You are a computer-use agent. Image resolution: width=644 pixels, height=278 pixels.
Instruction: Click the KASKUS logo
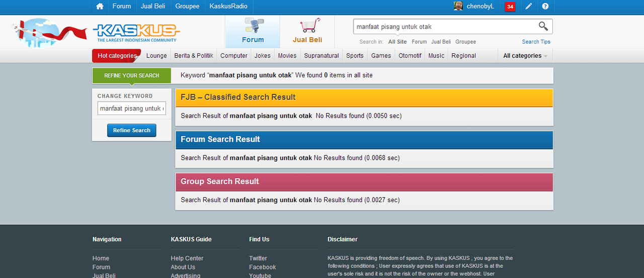136,33
